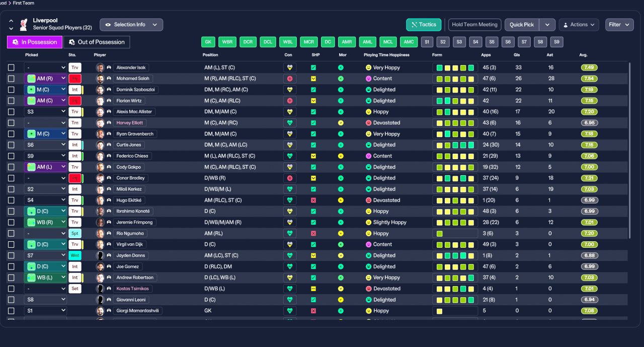
Task: Click injury cross icon in Florian Wirtz's row
Action: [x=290, y=101]
